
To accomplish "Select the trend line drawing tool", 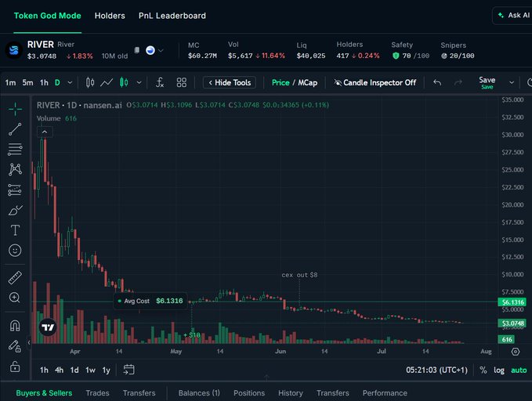I will pyautogui.click(x=15, y=129).
